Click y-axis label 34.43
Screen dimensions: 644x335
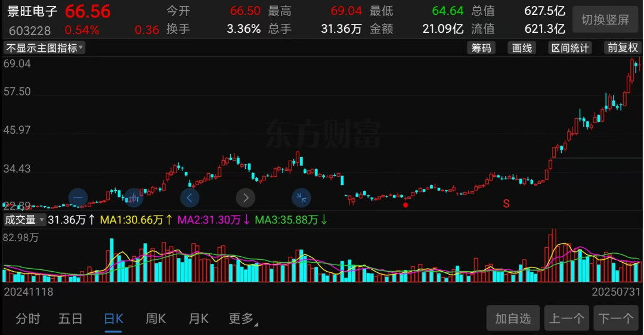coord(17,169)
